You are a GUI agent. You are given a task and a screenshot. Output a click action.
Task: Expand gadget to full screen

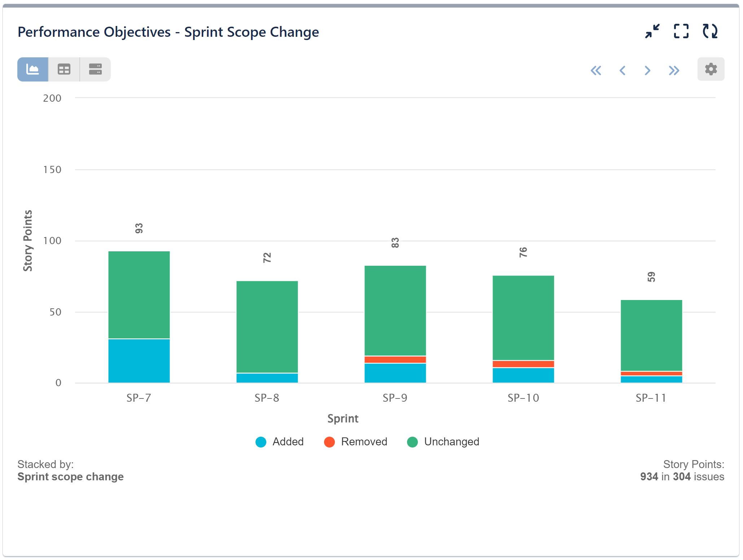[681, 32]
